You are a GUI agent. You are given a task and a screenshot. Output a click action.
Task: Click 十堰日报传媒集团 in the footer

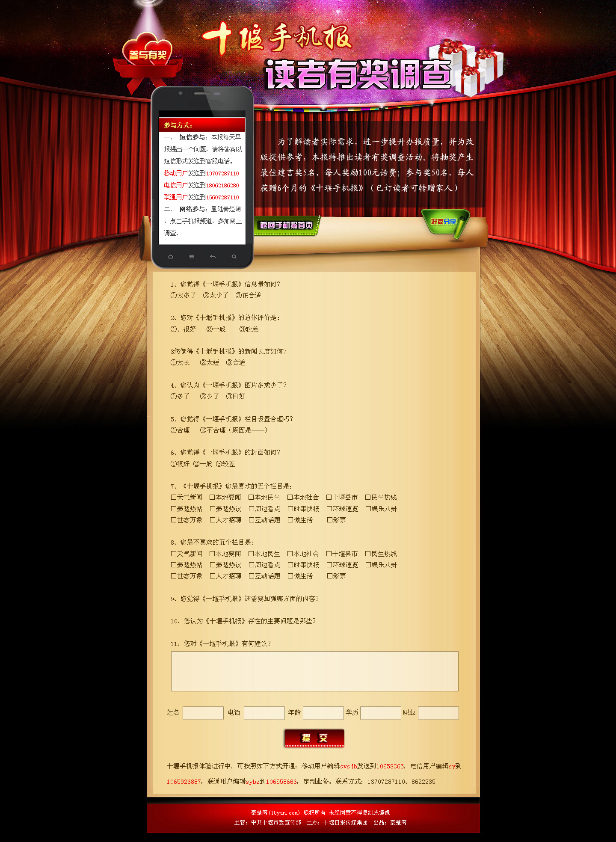(x=345, y=822)
